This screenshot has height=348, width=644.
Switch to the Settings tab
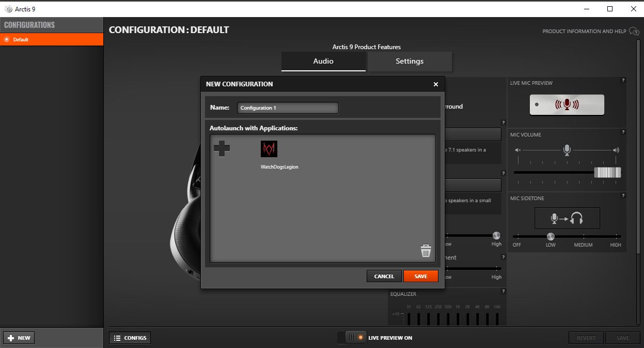[x=410, y=61]
